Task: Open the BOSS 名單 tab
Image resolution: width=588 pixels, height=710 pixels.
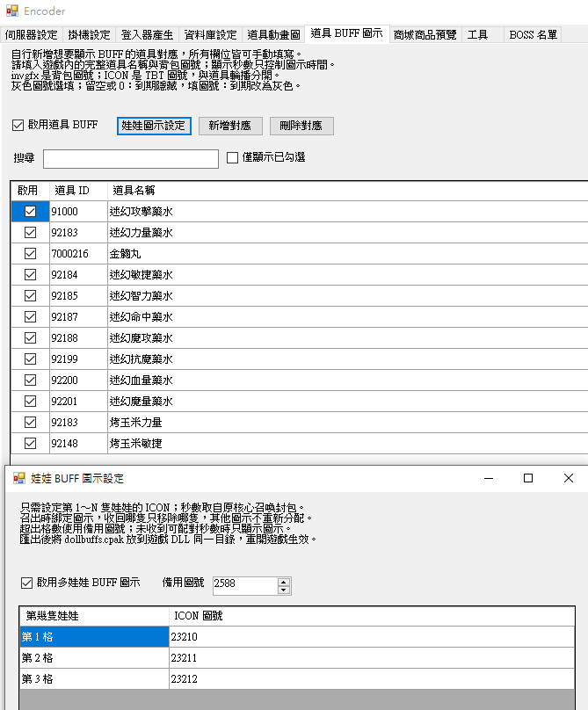Action: (x=534, y=35)
